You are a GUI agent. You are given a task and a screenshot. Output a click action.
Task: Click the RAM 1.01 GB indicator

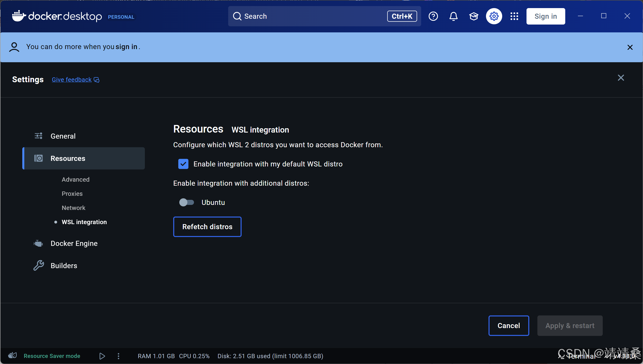(x=156, y=356)
